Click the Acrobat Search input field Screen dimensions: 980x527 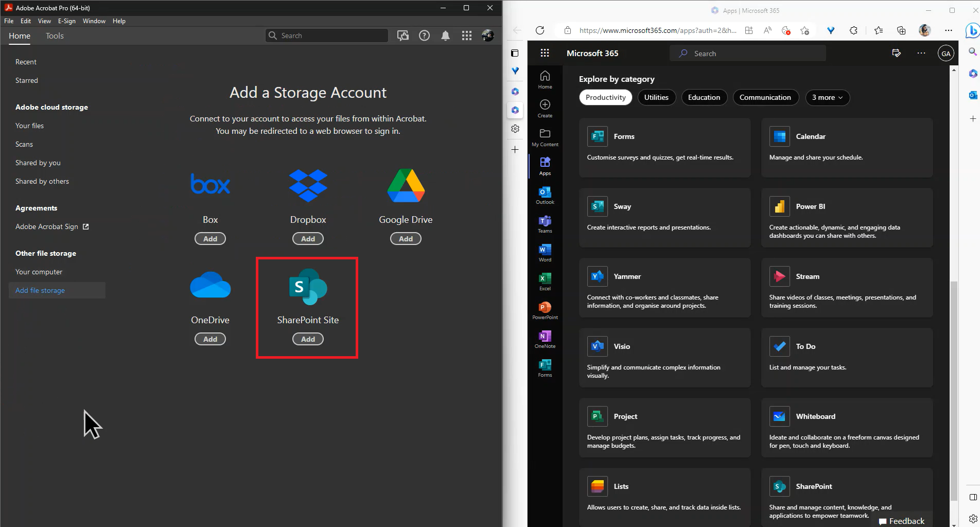coord(332,36)
